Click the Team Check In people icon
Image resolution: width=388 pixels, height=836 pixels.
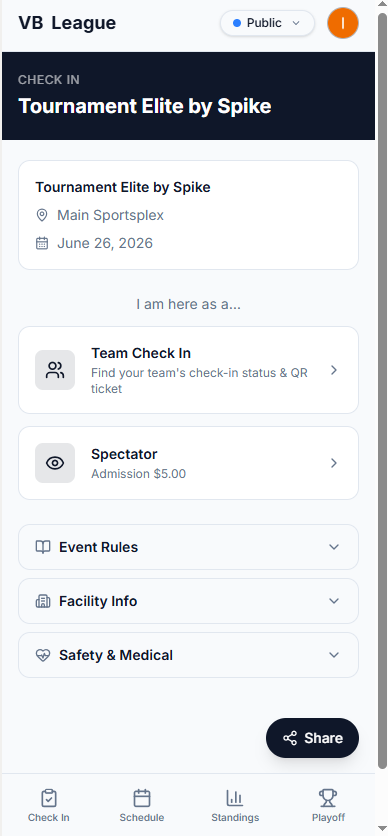coord(55,370)
